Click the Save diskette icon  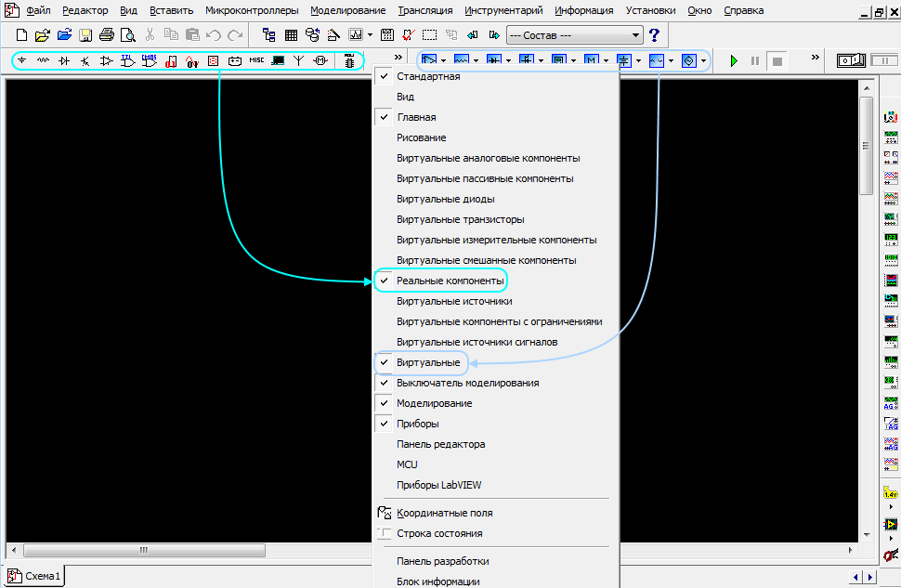click(x=85, y=35)
